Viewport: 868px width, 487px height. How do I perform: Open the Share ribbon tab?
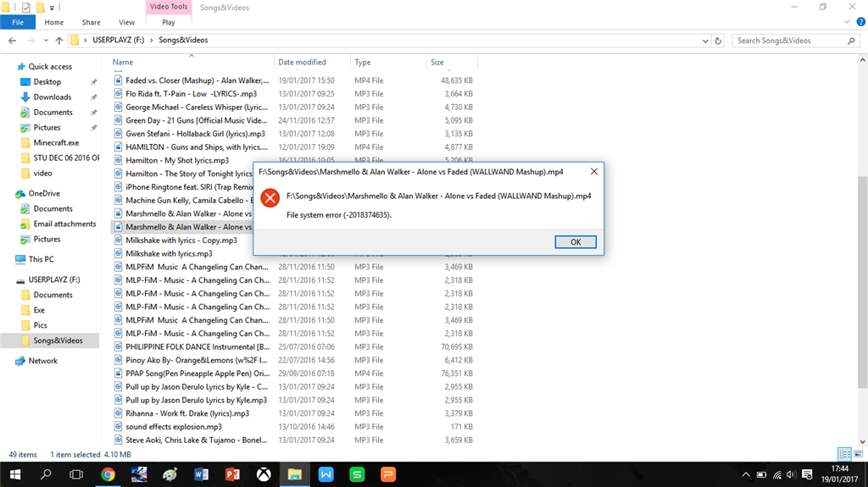click(91, 22)
